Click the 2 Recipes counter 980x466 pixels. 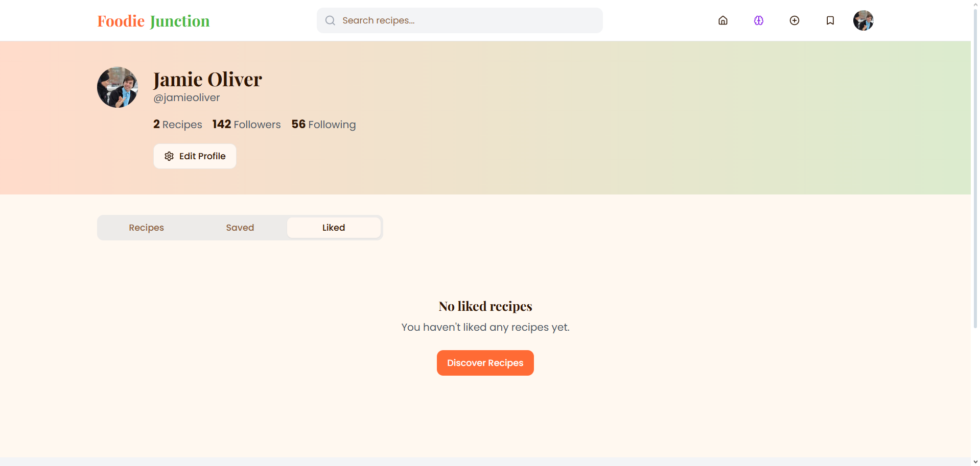pos(177,125)
